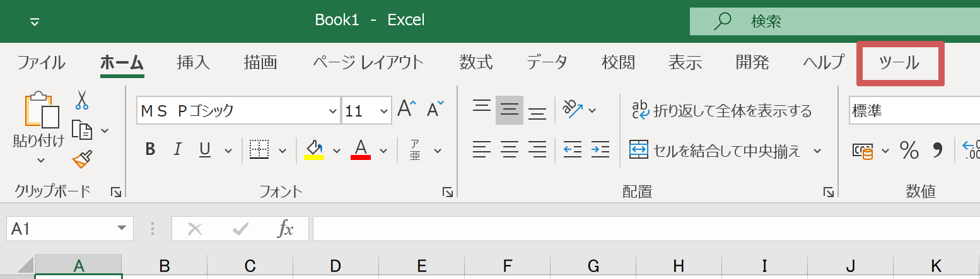
Task: Click the Cut scissors icon
Action: point(82,100)
